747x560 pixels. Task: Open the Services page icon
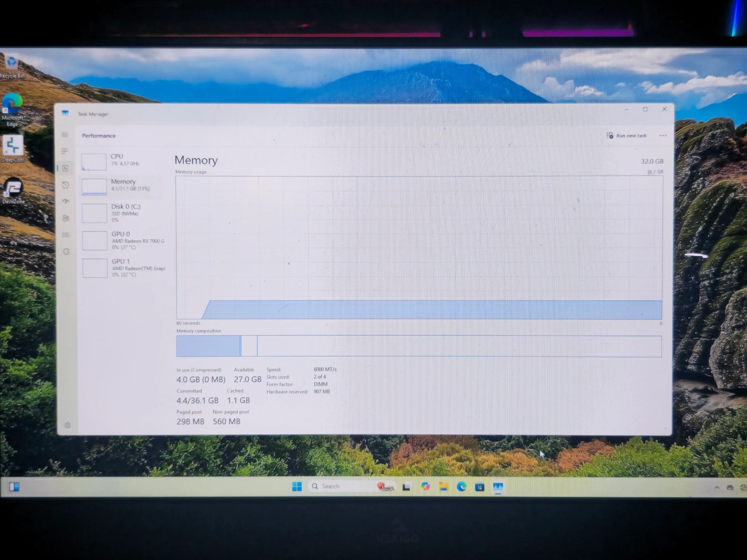[66, 252]
